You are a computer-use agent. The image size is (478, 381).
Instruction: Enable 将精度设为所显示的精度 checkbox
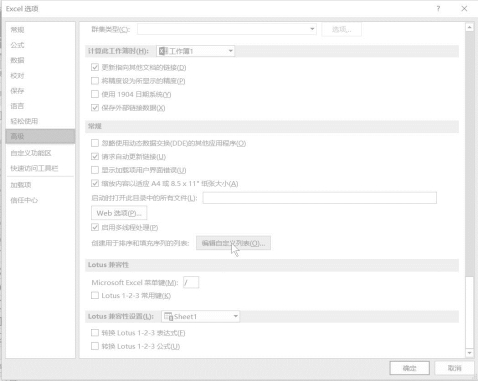coord(95,81)
